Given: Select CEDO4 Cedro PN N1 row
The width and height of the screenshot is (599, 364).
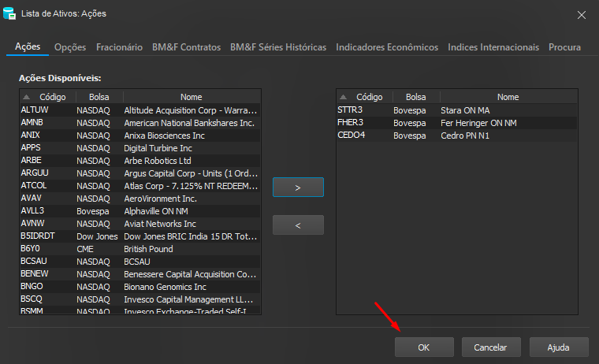Looking at the screenshot, I should (457, 136).
